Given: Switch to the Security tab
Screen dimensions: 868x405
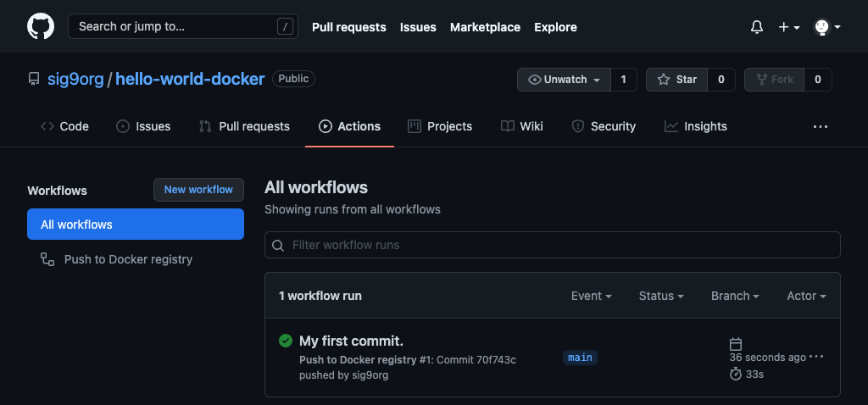Looking at the screenshot, I should 604,126.
